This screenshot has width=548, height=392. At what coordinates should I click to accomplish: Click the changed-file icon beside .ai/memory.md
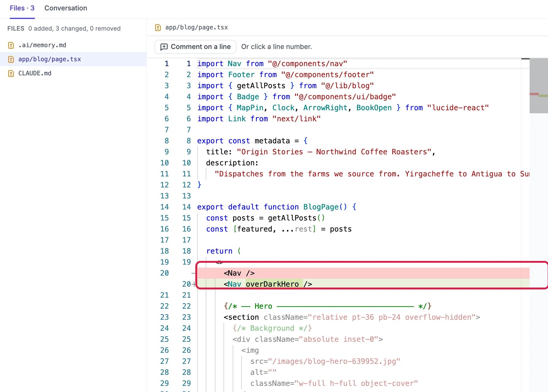[x=11, y=45]
